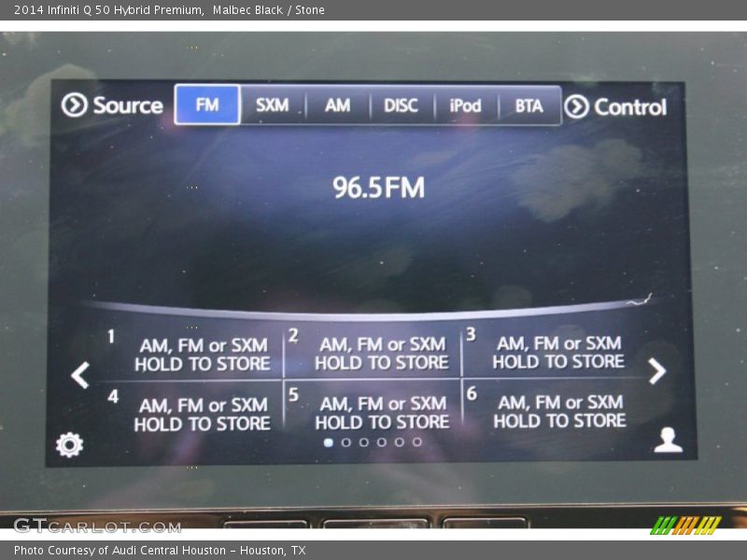Go to previous preset page arrow
This screenshot has width=747, height=560.
(x=80, y=375)
